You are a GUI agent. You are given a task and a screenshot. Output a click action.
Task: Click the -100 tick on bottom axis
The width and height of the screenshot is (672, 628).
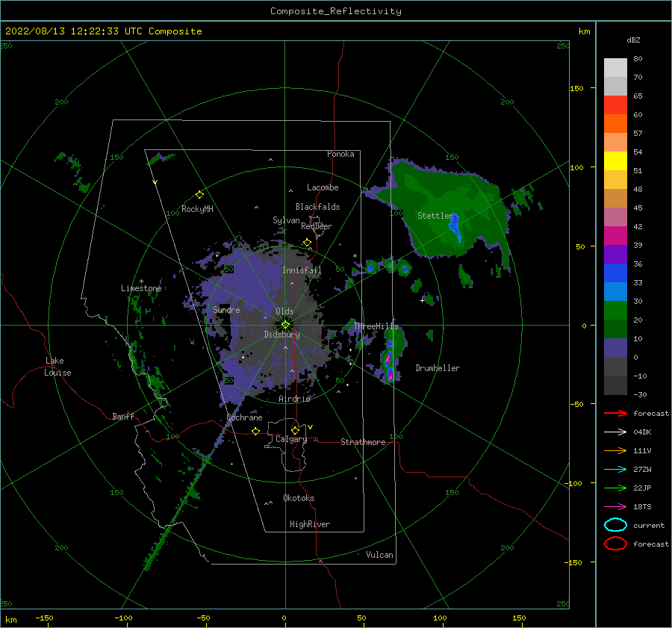tap(123, 618)
